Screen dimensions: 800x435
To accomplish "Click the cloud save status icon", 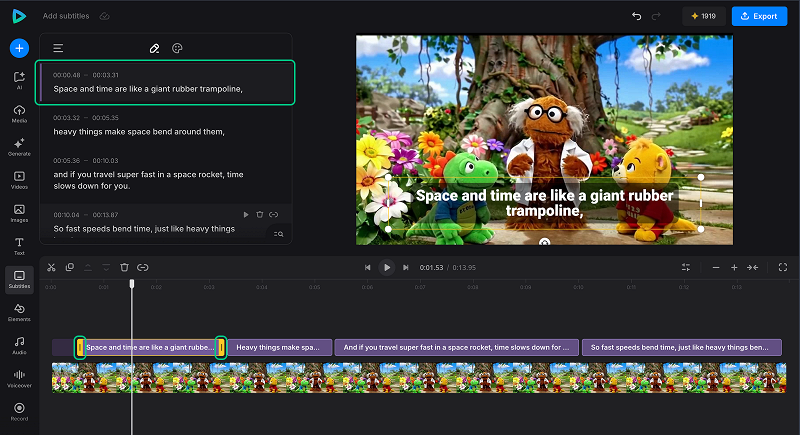I will pos(105,16).
